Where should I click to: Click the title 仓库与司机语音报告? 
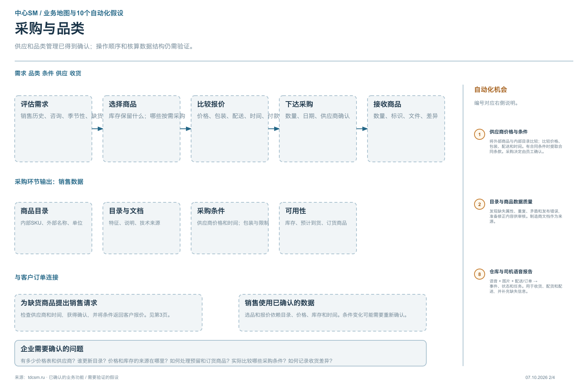point(511,272)
